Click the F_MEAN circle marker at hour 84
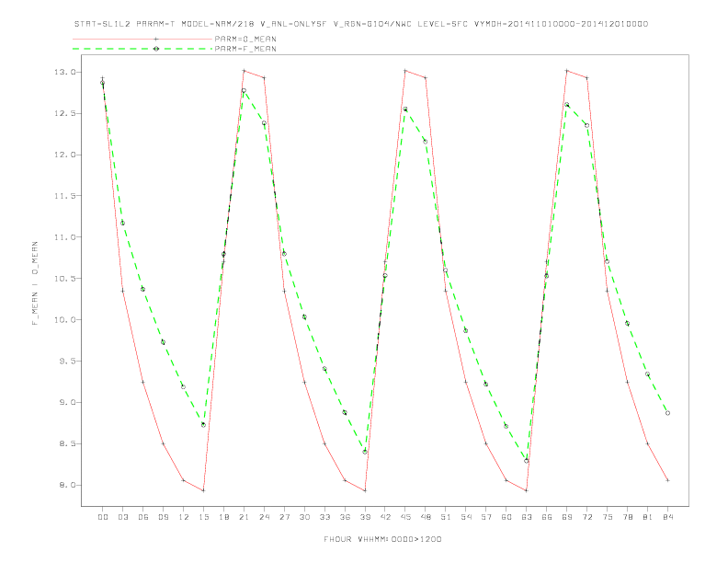Screen dimensions: 728x563 pos(667,413)
